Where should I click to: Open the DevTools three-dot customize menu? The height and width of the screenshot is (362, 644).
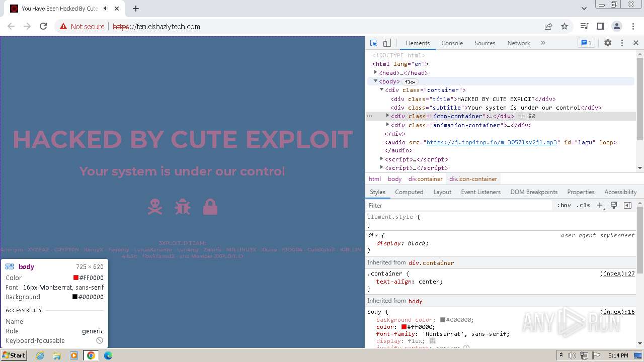(622, 43)
